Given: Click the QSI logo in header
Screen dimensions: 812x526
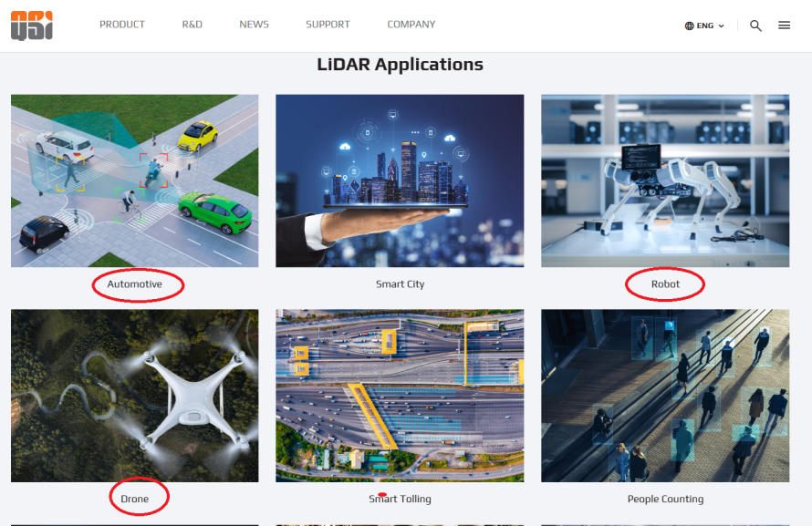Looking at the screenshot, I should point(32,26).
